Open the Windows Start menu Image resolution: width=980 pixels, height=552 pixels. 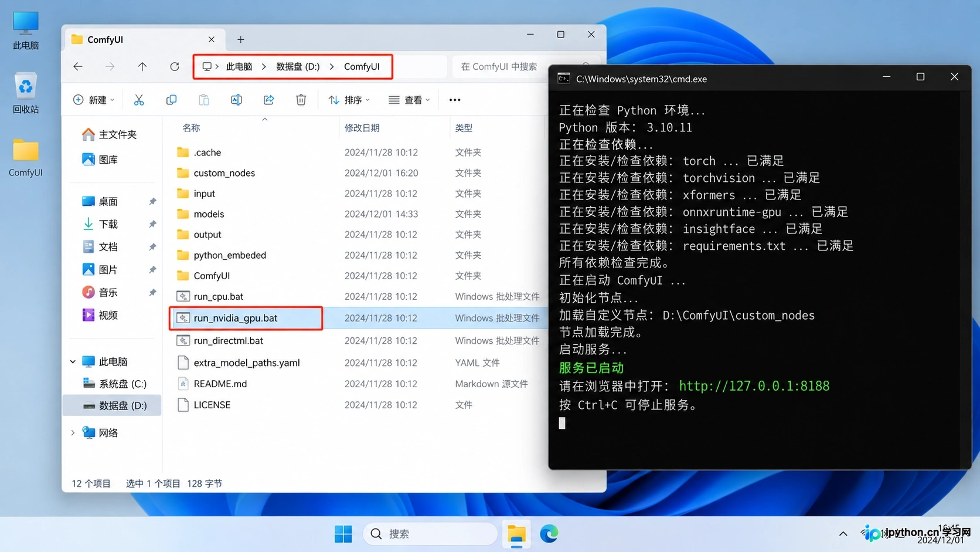pos(343,534)
